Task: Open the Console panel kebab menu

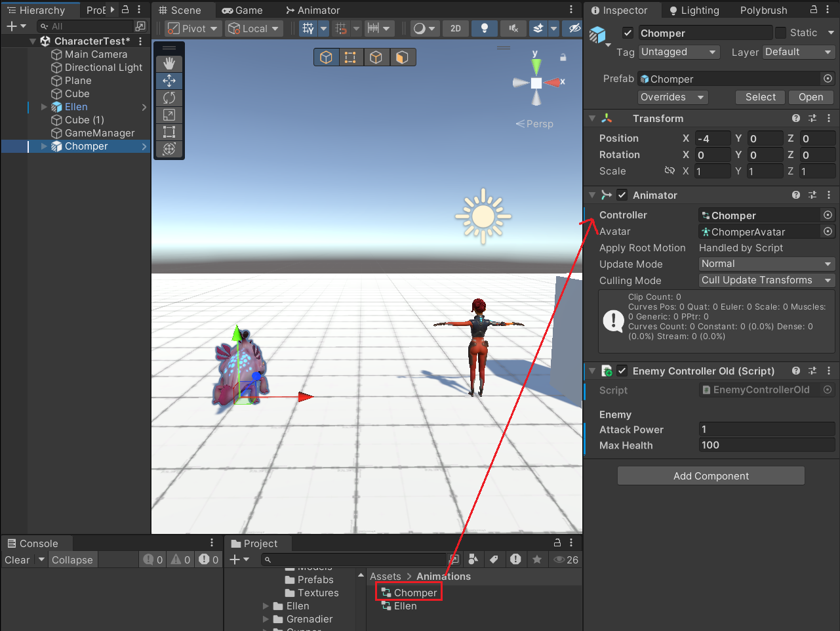Action: pos(212,543)
